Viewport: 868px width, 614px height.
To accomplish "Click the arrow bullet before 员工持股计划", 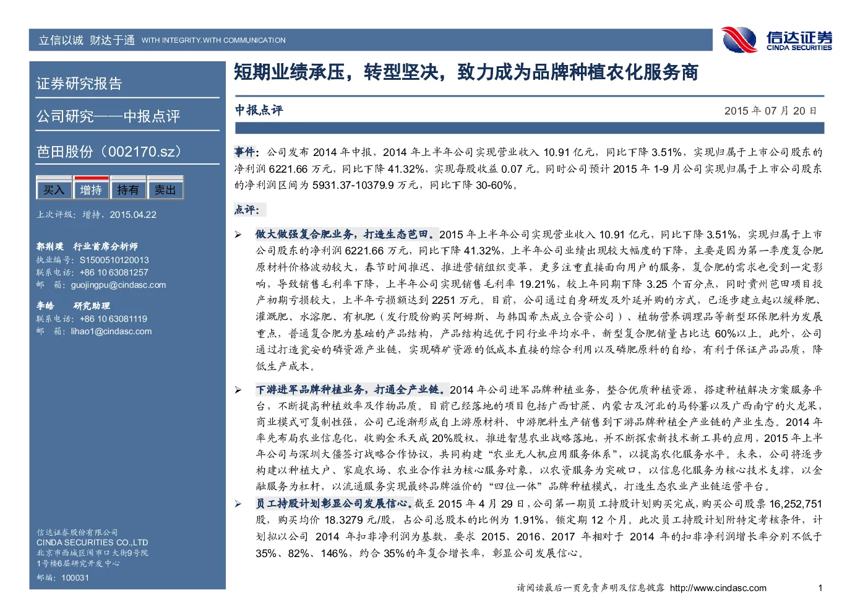I will [x=238, y=504].
